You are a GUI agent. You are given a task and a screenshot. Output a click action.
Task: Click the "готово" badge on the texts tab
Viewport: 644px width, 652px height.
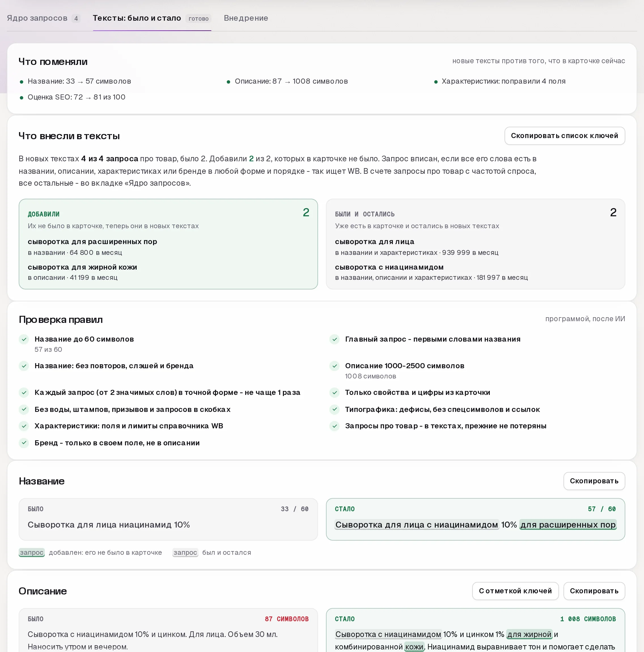coord(198,18)
